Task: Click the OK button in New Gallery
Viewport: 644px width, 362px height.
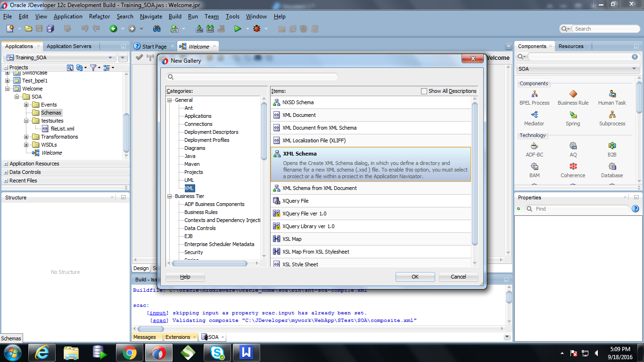Action: pyautogui.click(x=414, y=277)
